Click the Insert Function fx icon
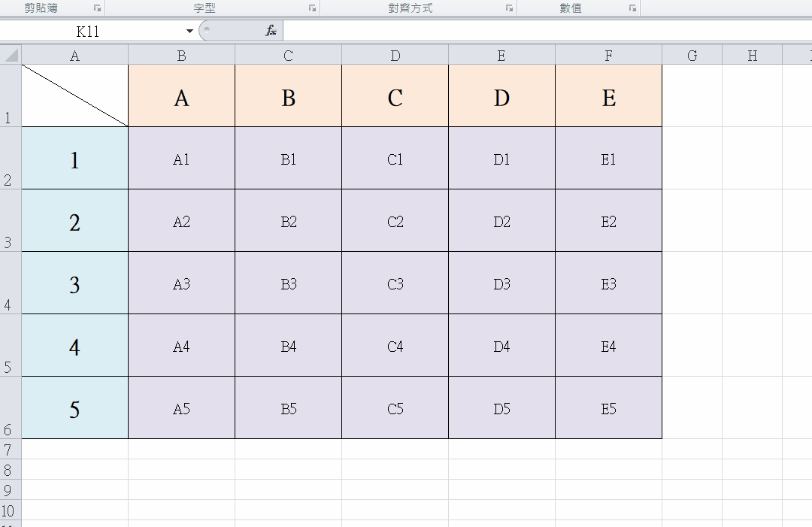 [x=271, y=31]
